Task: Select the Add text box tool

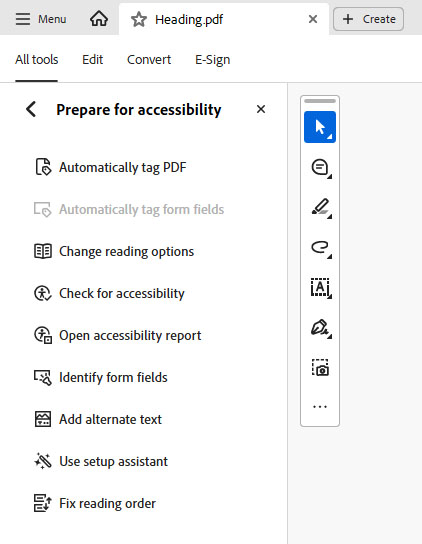Action: pos(320,288)
